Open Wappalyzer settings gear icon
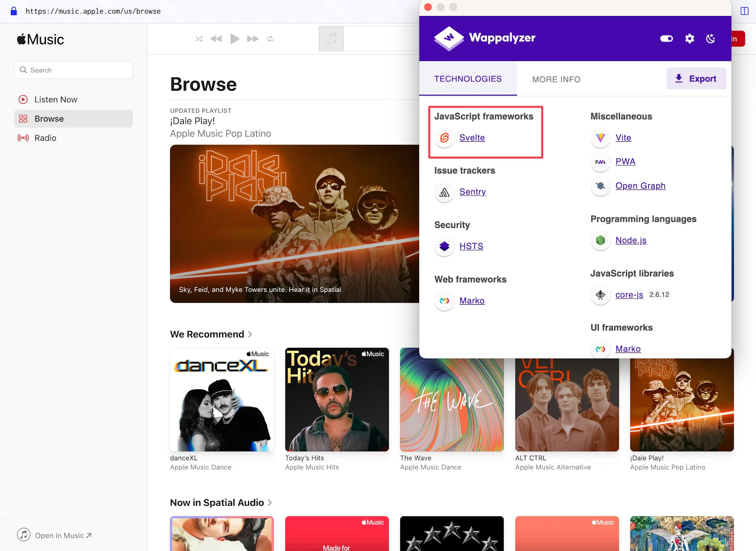756x551 pixels. tap(689, 39)
